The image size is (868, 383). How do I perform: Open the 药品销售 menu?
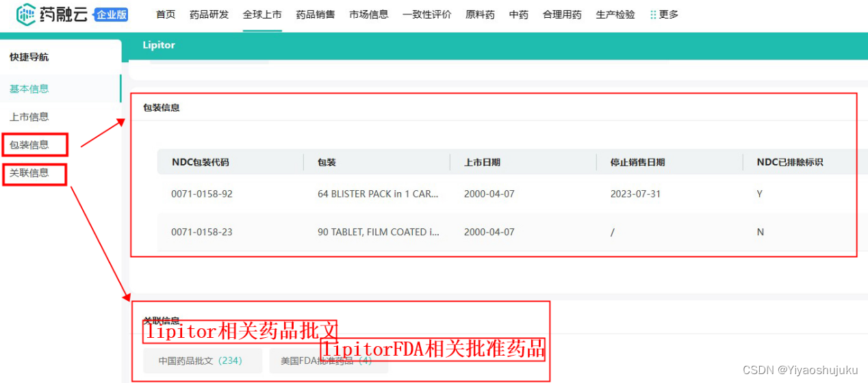[x=316, y=14]
